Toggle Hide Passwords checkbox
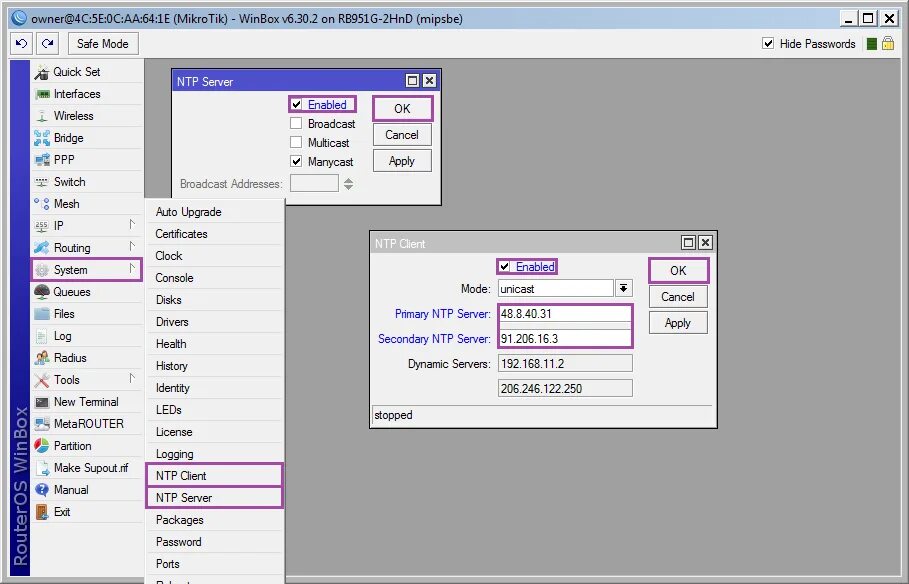 pyautogui.click(x=768, y=43)
